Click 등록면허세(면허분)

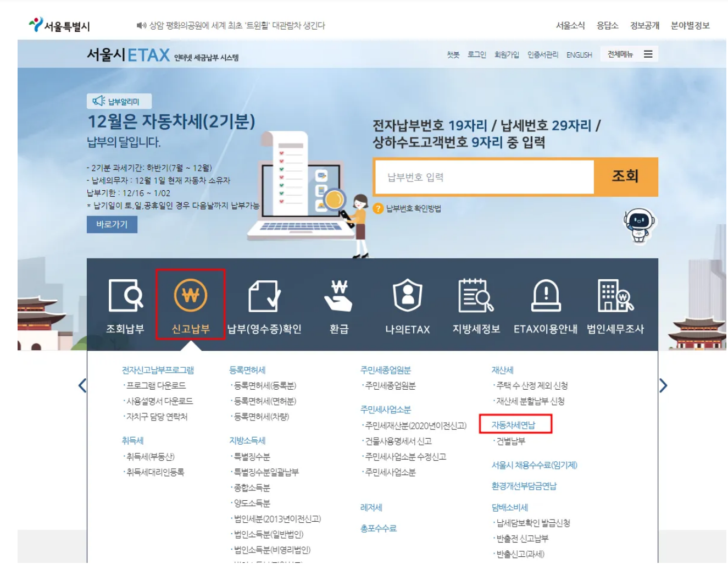(x=265, y=401)
